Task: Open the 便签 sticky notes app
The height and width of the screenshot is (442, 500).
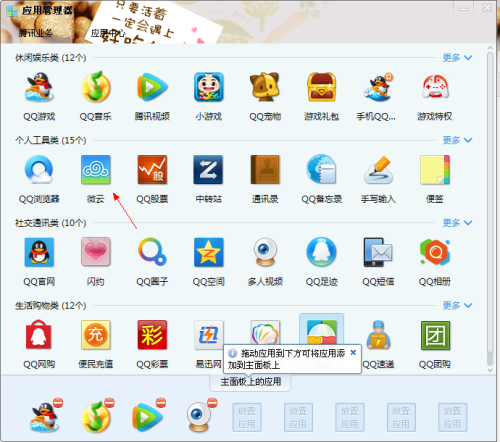Action: (435, 170)
